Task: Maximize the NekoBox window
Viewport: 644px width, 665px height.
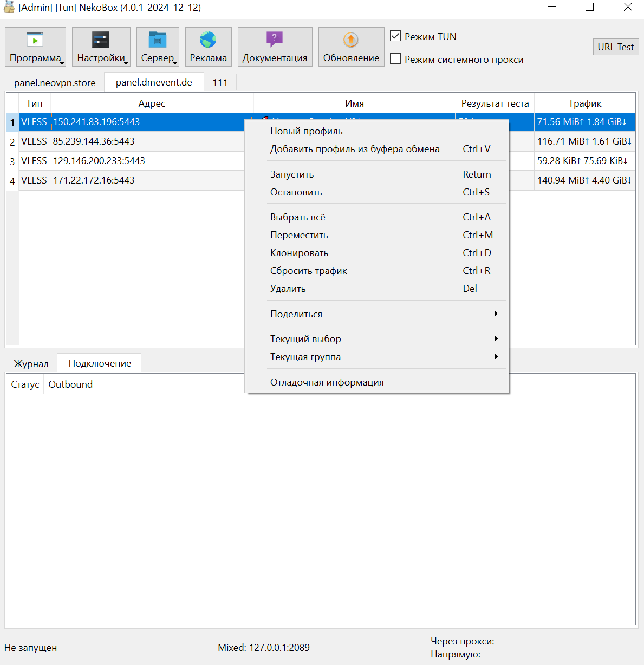Action: [x=590, y=7]
